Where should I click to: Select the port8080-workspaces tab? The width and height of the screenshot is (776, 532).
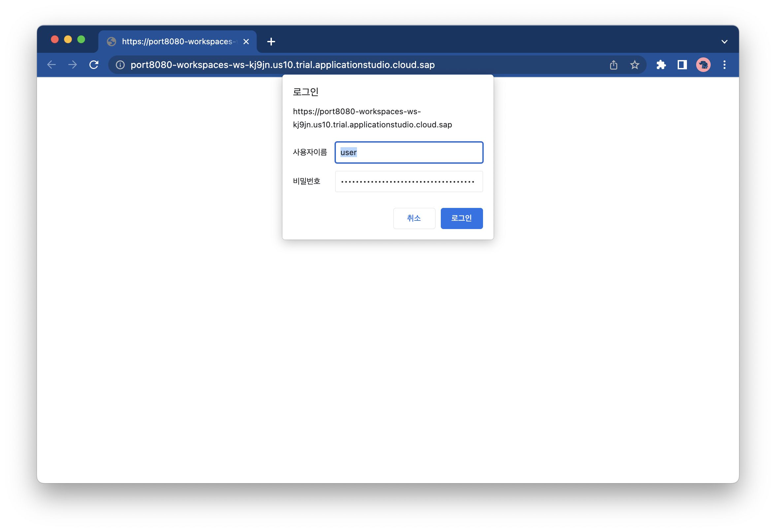point(177,42)
